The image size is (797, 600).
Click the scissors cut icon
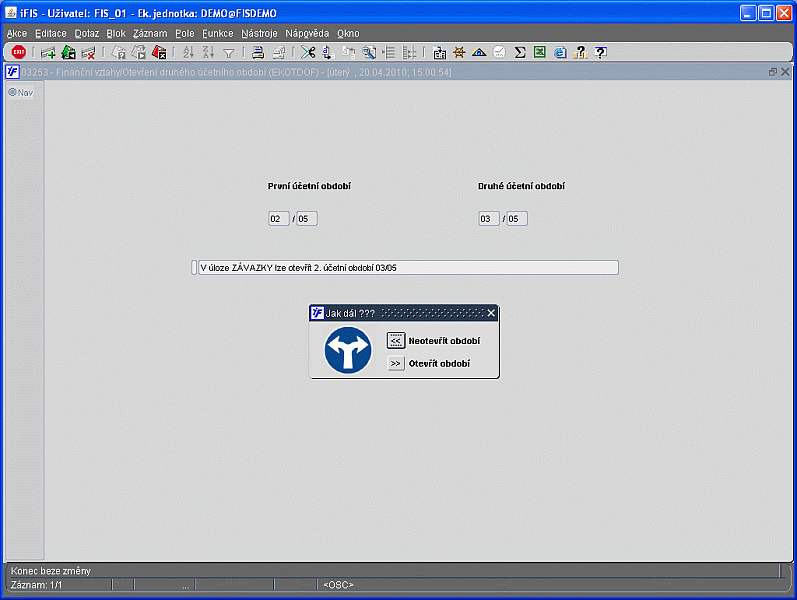click(x=308, y=52)
